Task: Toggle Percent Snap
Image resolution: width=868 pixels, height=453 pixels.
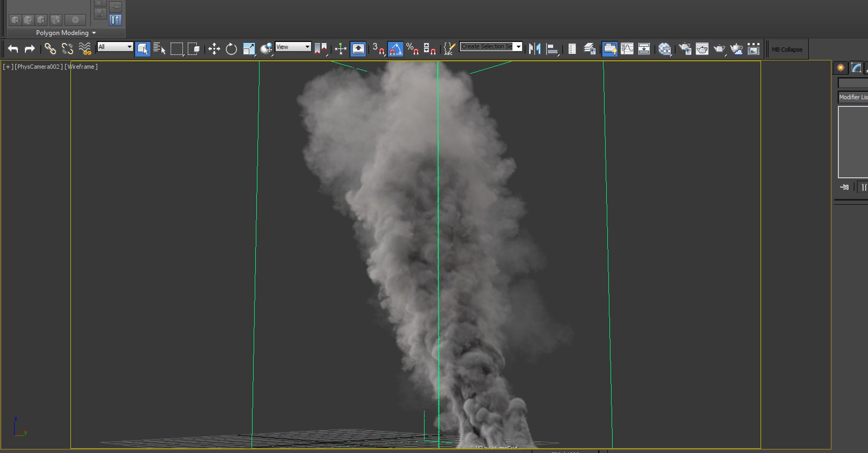Action: tap(412, 49)
